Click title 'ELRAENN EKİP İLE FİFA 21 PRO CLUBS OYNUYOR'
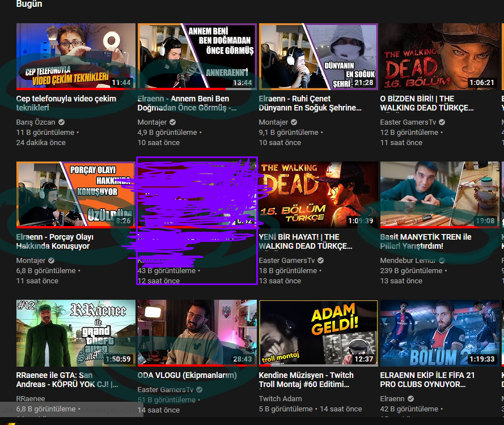This screenshot has width=504, height=425. (x=427, y=380)
